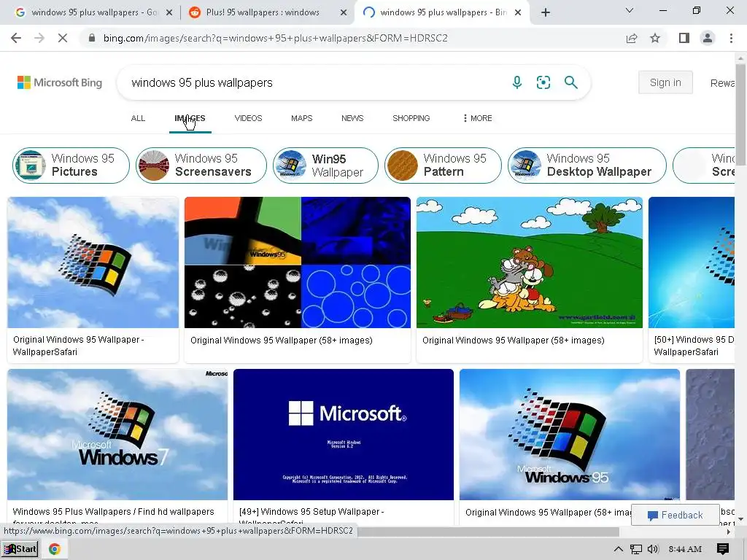Close the Google search tab
747x560 pixels.
pyautogui.click(x=169, y=13)
